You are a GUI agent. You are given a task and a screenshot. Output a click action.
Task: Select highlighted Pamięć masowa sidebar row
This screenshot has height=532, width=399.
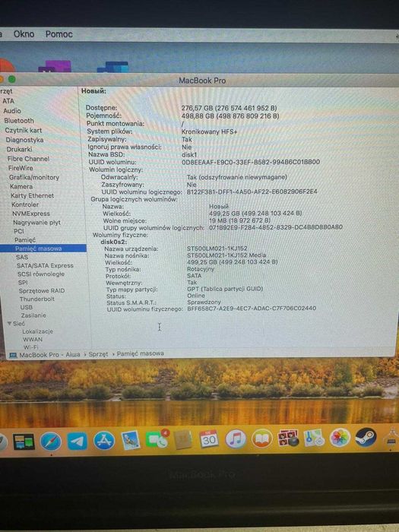[43, 249]
